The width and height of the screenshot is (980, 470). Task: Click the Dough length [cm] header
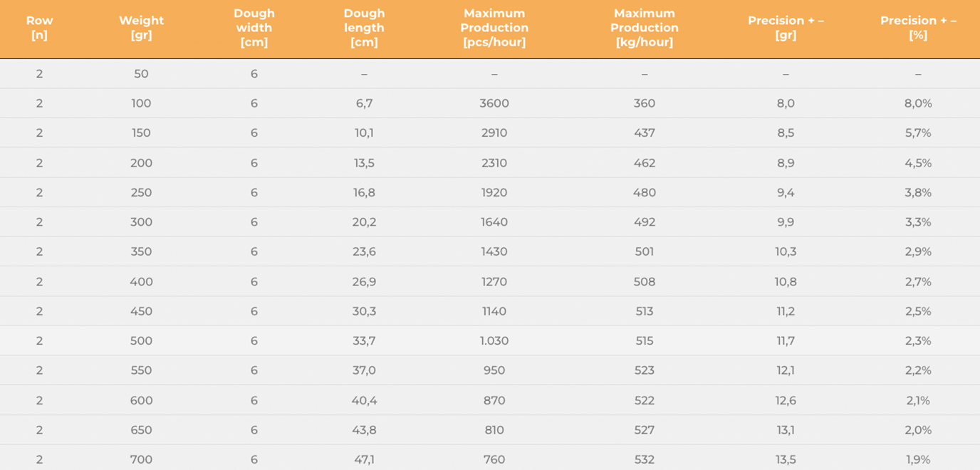tap(364, 28)
